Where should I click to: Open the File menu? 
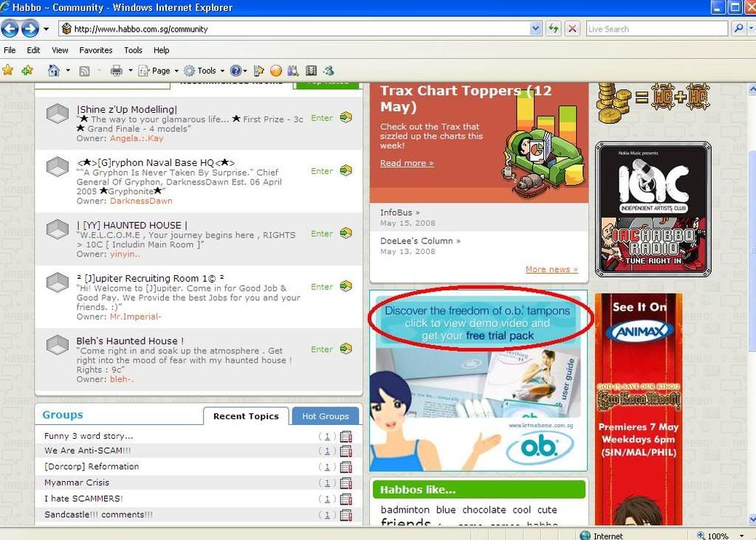(10, 50)
